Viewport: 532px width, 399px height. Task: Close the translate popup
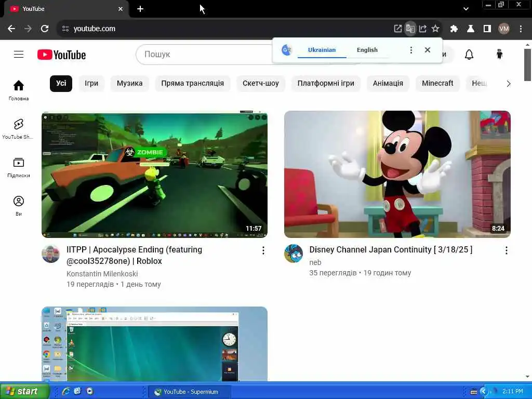click(428, 50)
